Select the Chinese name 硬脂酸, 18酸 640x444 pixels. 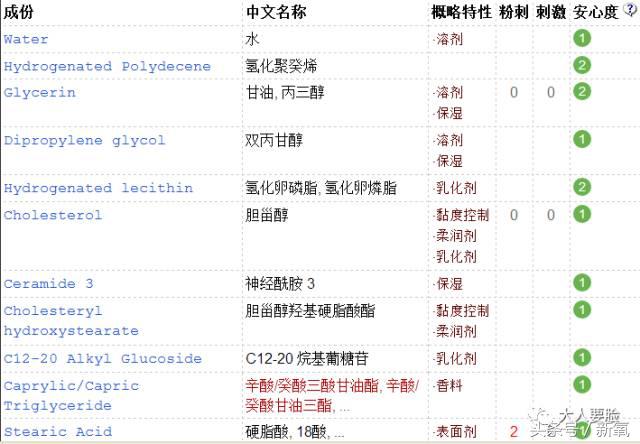pyautogui.click(x=286, y=431)
